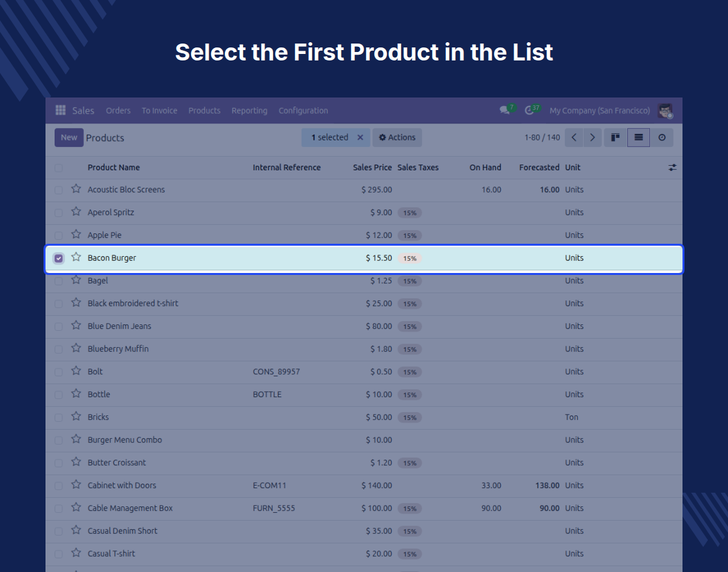Switch to Kanban view
The height and width of the screenshot is (572, 728).
pos(615,137)
